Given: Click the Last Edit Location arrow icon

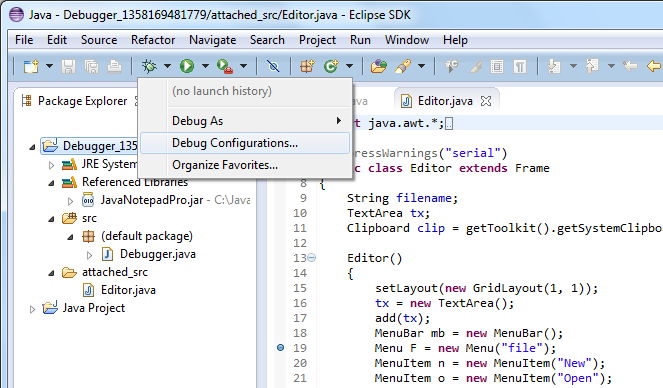Looking at the screenshot, I should pos(630,66).
